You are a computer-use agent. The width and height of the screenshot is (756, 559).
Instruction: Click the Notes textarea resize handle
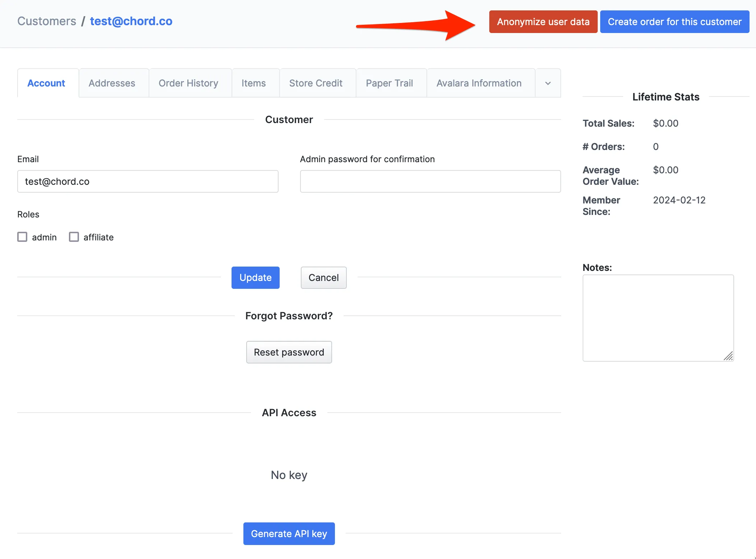pos(728,356)
